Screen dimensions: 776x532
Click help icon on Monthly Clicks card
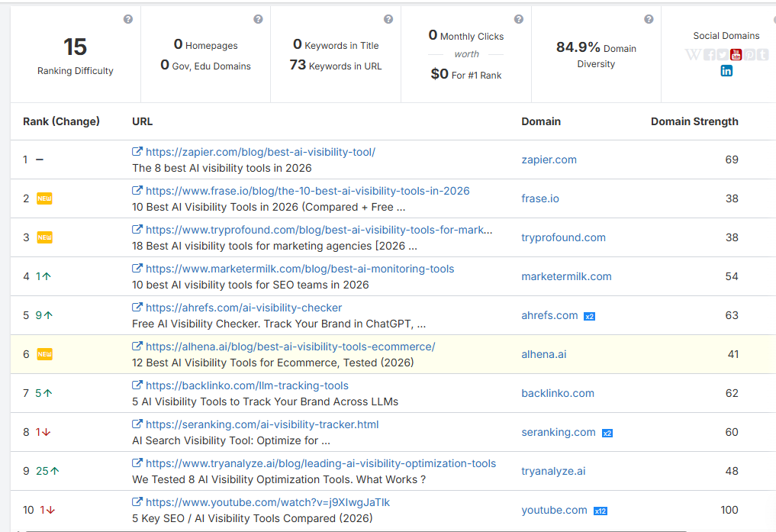(519, 19)
